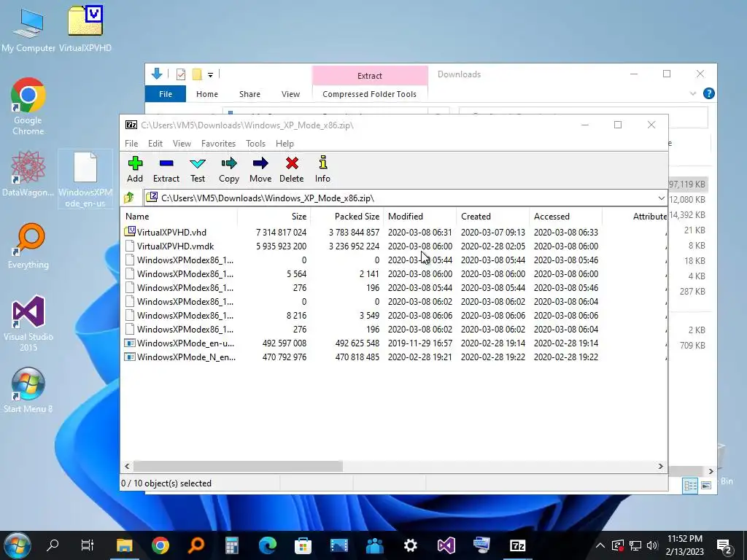Open Compressed Folder Tools tab
The image size is (747, 560).
[x=369, y=94]
